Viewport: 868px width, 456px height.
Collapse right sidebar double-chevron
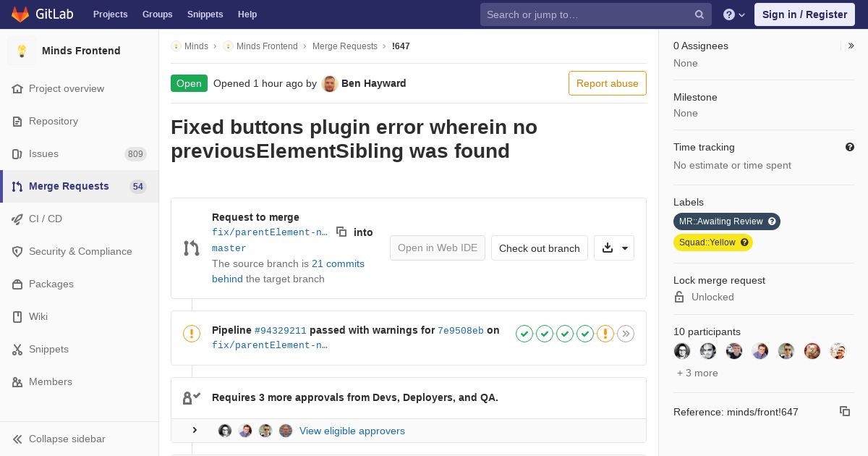click(851, 46)
